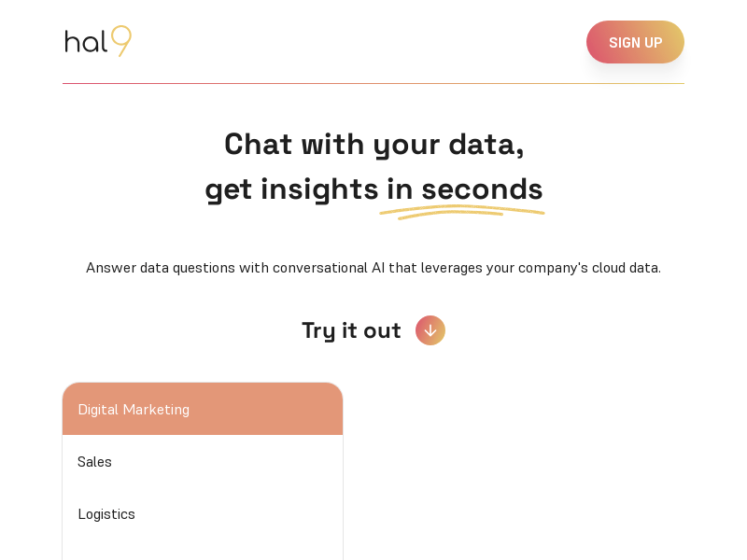
Task: Click the 'Answer data questions' subtitle text
Action: (373, 268)
